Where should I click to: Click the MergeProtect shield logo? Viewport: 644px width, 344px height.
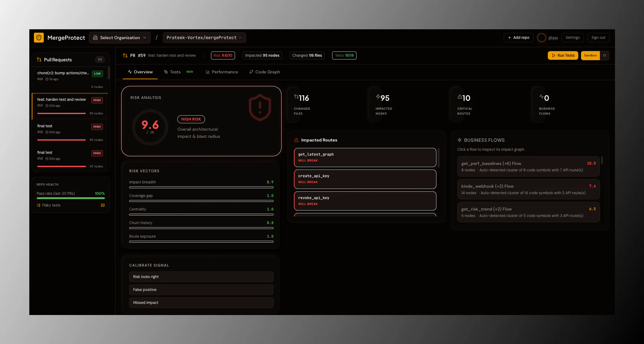39,38
